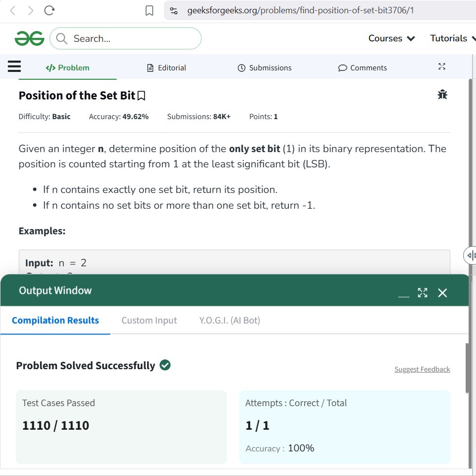Image resolution: width=476 pixels, height=476 pixels.
Task: Open the Courses dropdown
Action: click(x=392, y=38)
